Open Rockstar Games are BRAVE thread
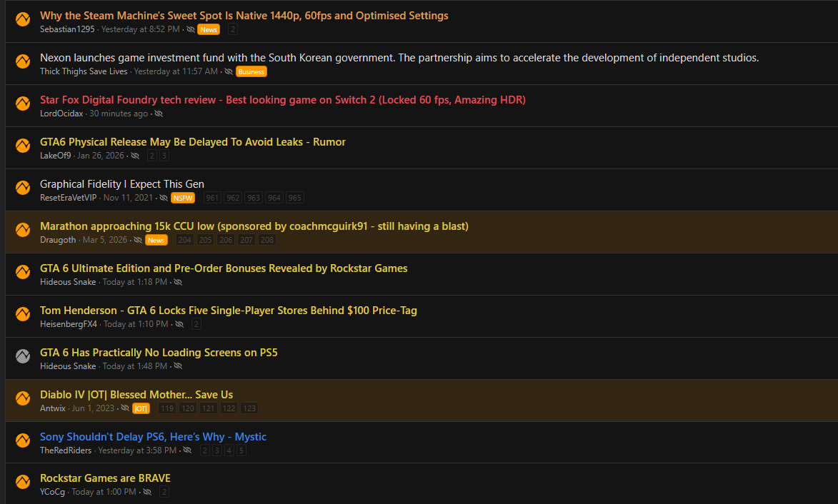 105,478
